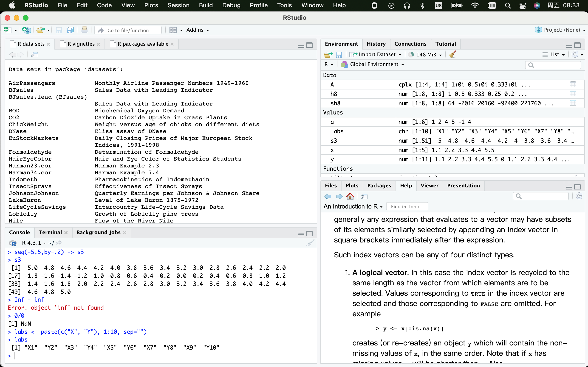View matrix A in data grid

tap(573, 84)
